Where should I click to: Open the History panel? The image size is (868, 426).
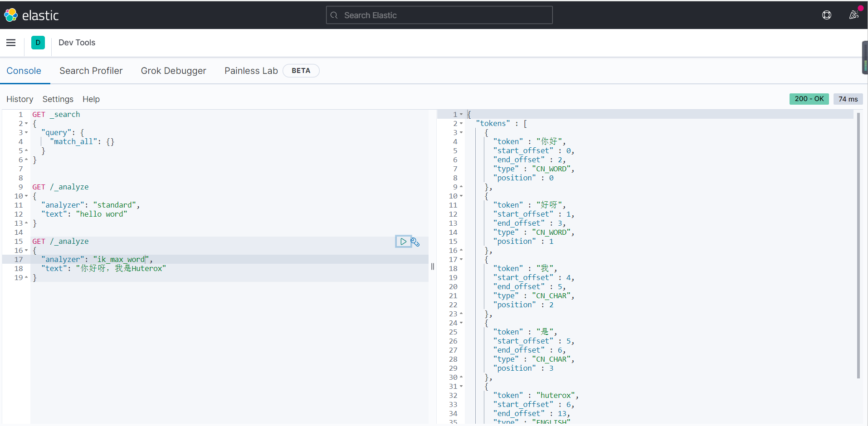pos(20,99)
